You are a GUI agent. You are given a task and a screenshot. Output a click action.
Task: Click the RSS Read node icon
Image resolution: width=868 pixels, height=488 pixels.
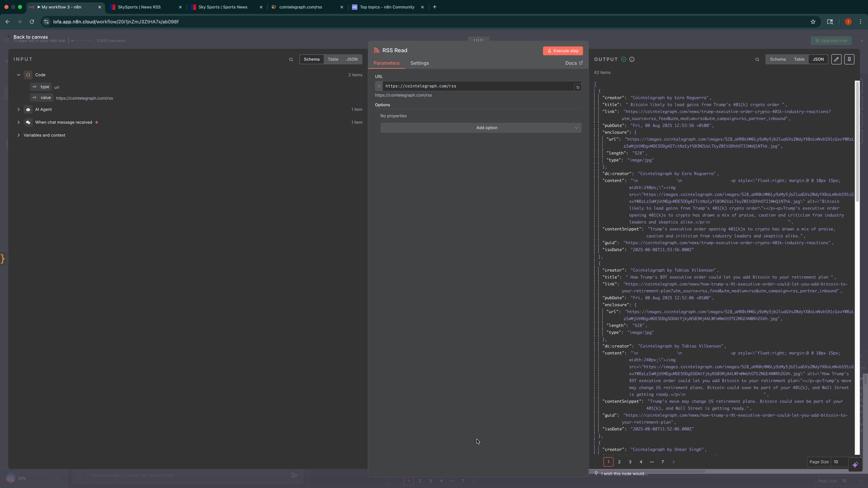(x=377, y=50)
